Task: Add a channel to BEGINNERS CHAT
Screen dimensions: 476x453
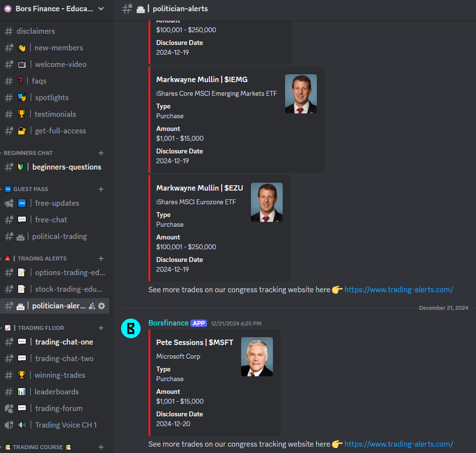Action: click(101, 153)
